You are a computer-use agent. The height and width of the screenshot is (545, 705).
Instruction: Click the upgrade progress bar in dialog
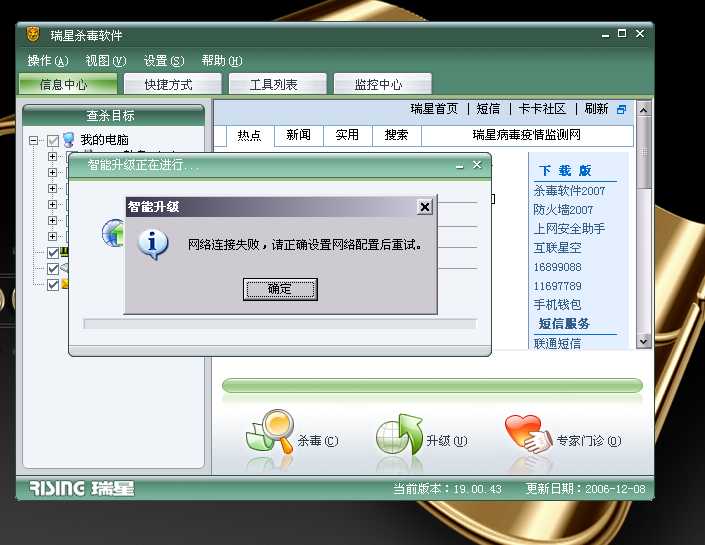pyautogui.click(x=280, y=324)
